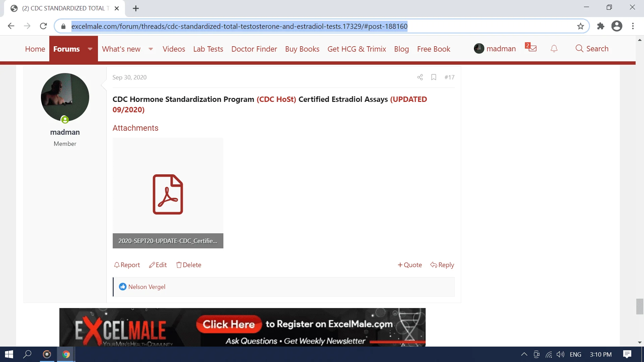Open Chrome's three-dot menu
Viewport: 644px width, 362px height.
tap(633, 26)
